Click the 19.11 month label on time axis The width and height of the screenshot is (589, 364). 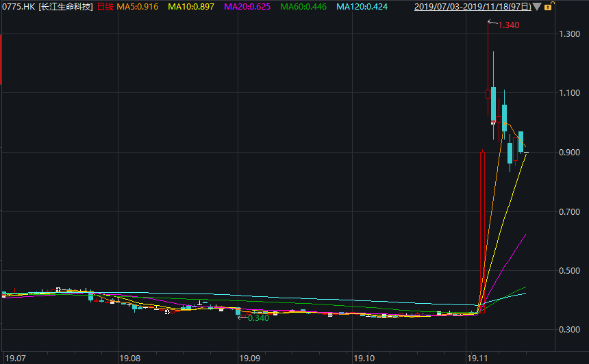476,358
